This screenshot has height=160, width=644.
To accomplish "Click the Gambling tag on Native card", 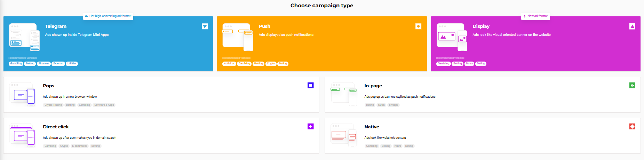I will (x=372, y=146).
